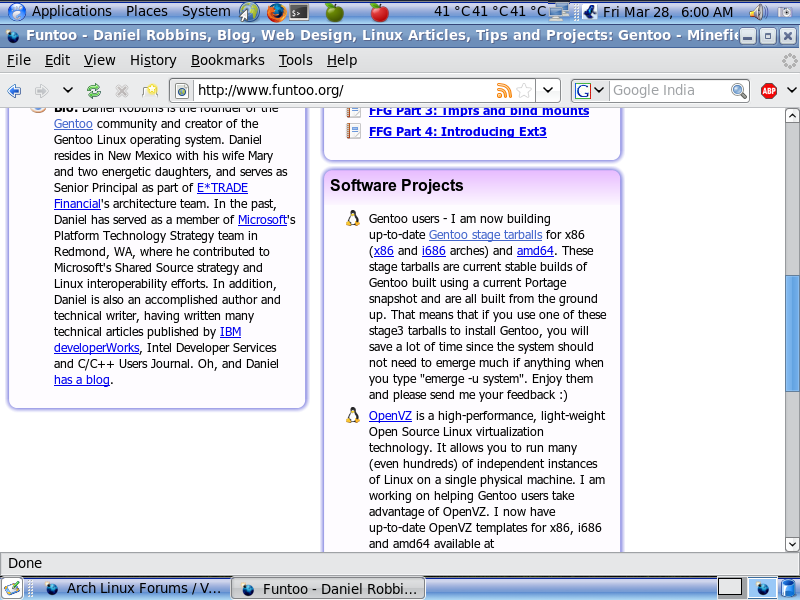The width and height of the screenshot is (800, 600).
Task: Click into the Google India search field
Action: click(669, 90)
